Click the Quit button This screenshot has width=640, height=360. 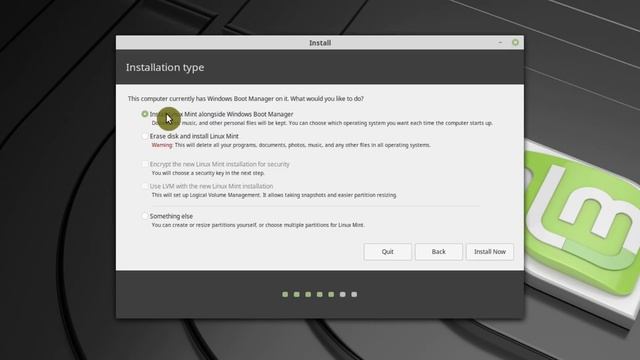pyautogui.click(x=387, y=251)
